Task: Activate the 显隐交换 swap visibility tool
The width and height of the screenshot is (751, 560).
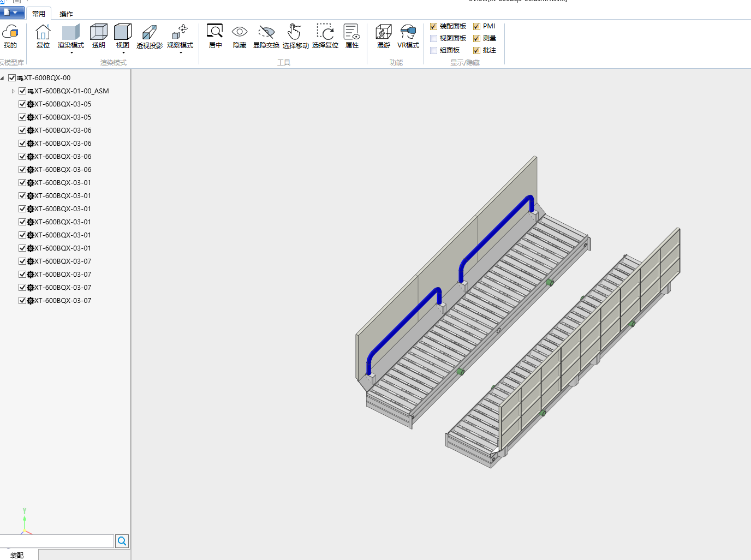Action: click(266, 32)
